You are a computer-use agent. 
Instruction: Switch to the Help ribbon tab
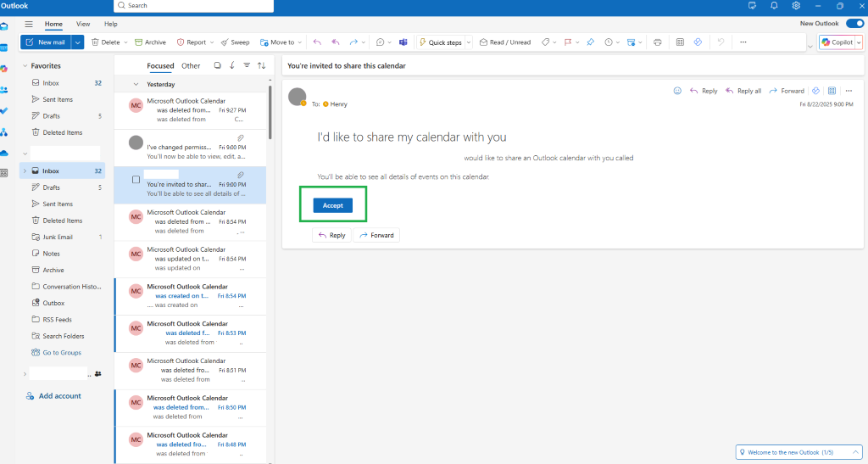pos(111,24)
